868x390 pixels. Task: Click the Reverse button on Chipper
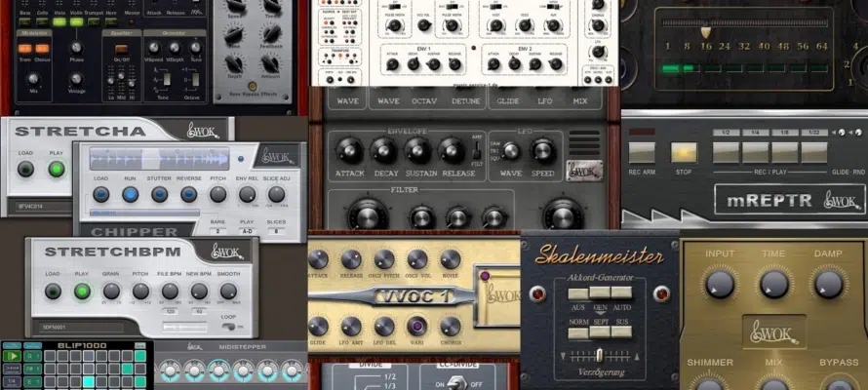[x=189, y=194]
